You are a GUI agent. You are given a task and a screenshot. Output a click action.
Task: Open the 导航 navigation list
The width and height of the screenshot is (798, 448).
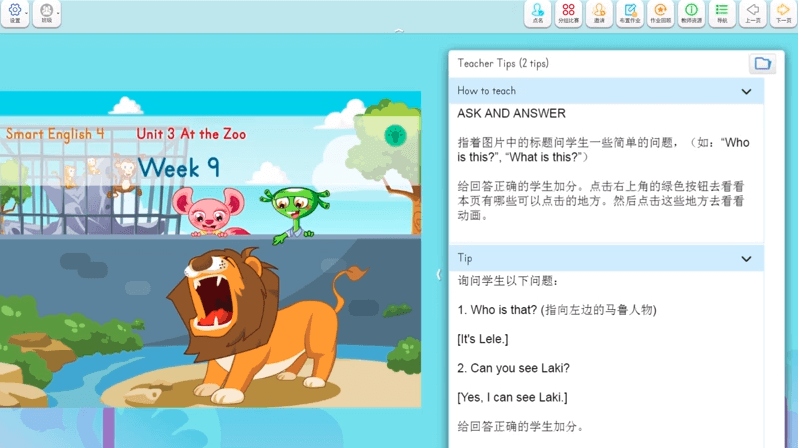click(722, 13)
